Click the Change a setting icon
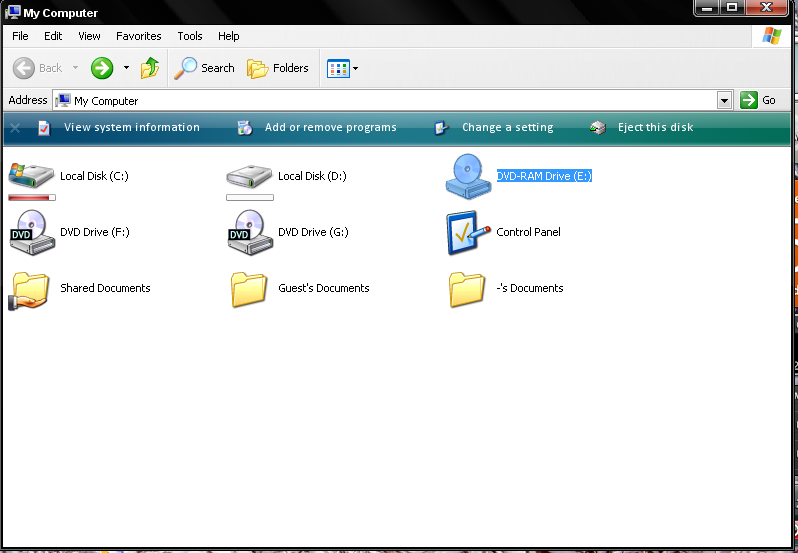The height and width of the screenshot is (553, 798). [441, 128]
